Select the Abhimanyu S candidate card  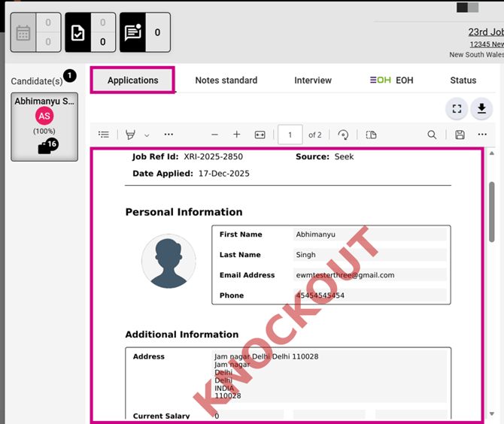[x=44, y=126]
